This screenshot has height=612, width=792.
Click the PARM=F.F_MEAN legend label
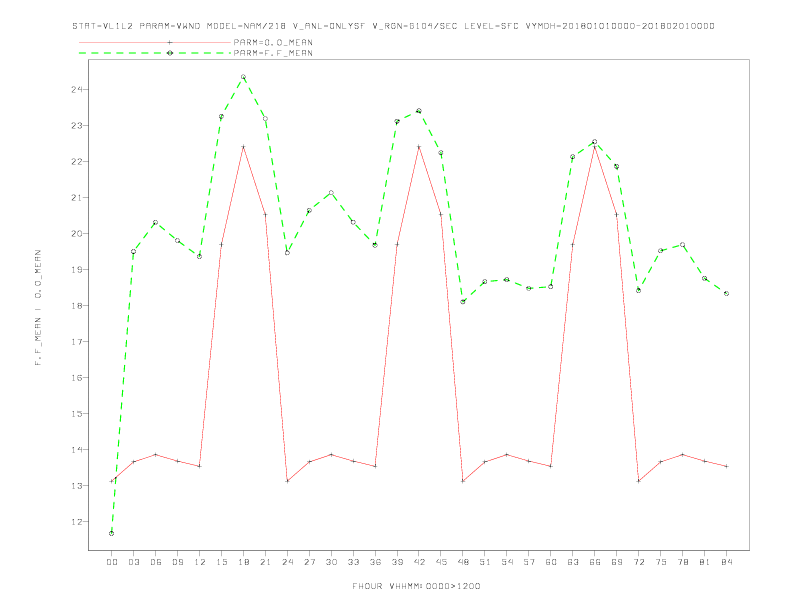pyautogui.click(x=273, y=53)
